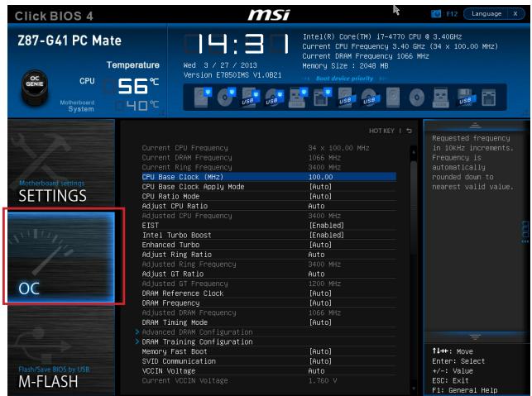This screenshot has height=396, width=532.
Task: Expand DRAM Training Configuration submenu
Action: (197, 341)
